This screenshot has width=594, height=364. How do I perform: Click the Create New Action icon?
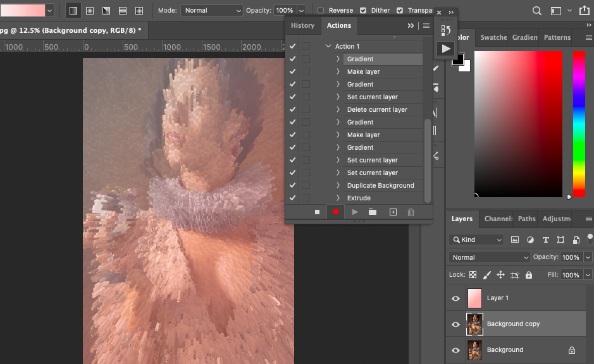click(393, 212)
